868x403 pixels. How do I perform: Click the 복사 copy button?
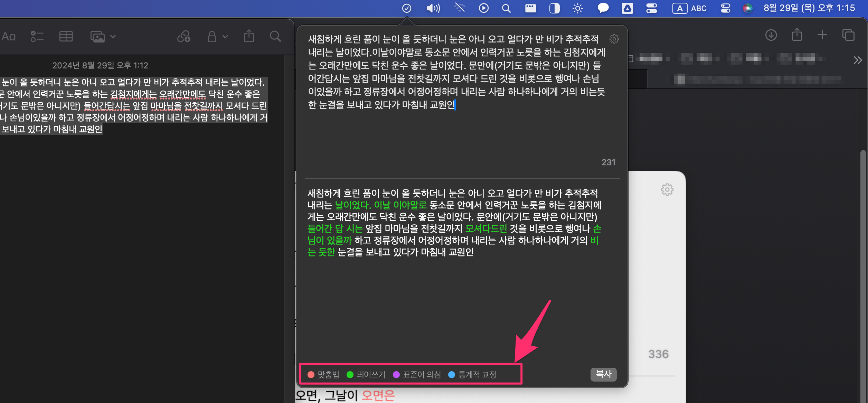click(x=603, y=374)
